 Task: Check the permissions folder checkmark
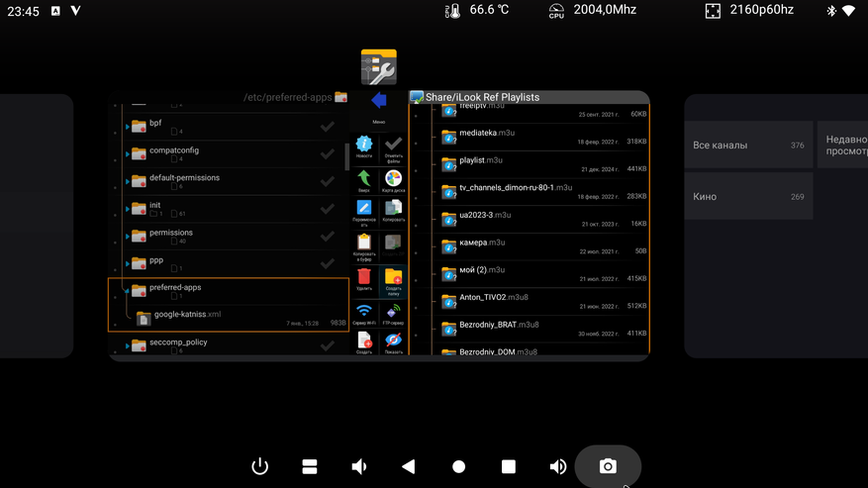coord(328,236)
